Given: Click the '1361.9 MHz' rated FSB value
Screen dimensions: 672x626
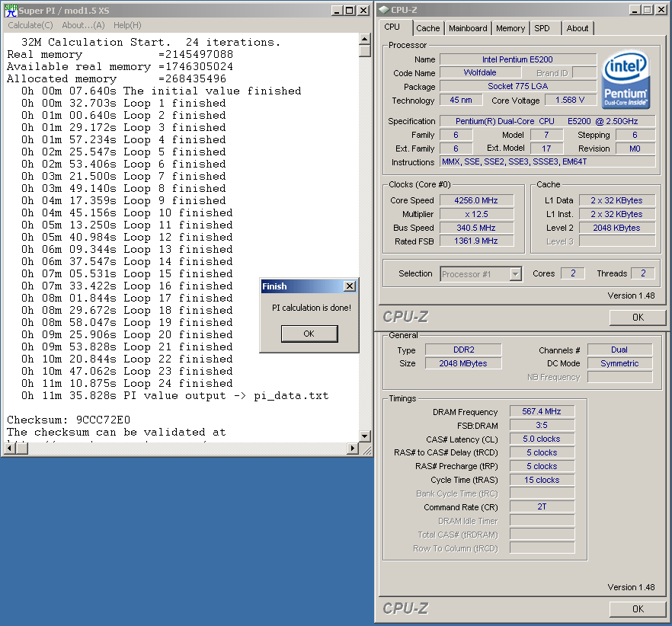Looking at the screenshot, I should point(476,241).
